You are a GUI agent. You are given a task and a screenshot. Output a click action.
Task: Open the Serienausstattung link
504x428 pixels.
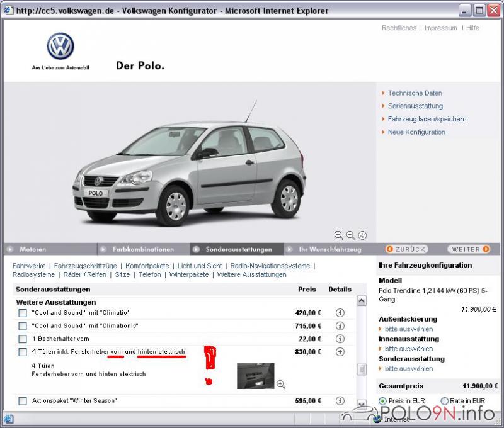[415, 106]
